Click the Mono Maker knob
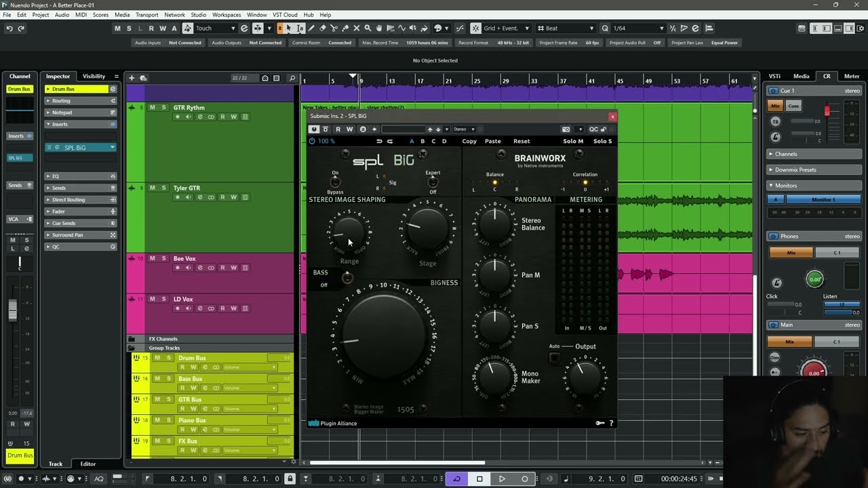 coord(495,376)
